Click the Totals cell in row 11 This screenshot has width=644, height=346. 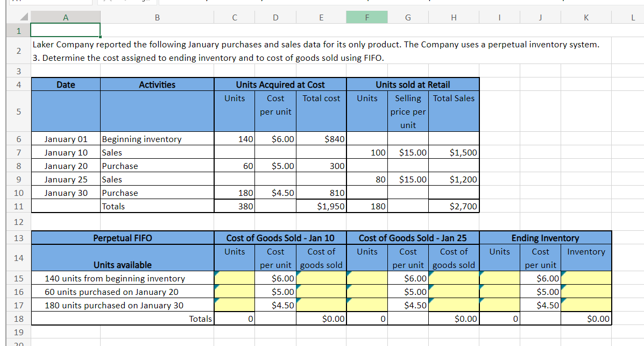tap(157, 206)
